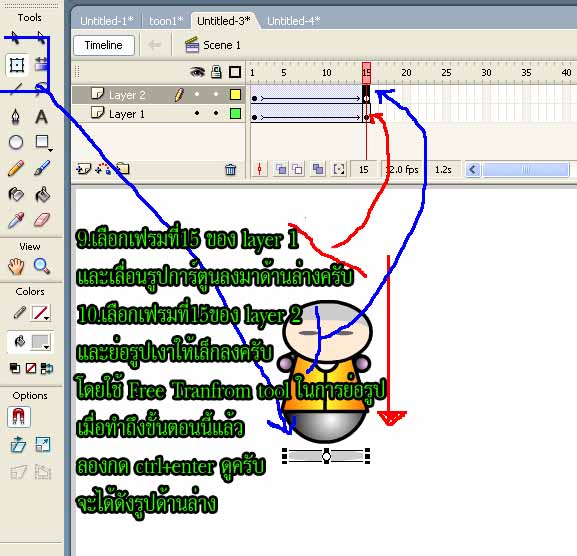577x556 pixels.
Task: Select the Pencil tool
Action: (16, 168)
